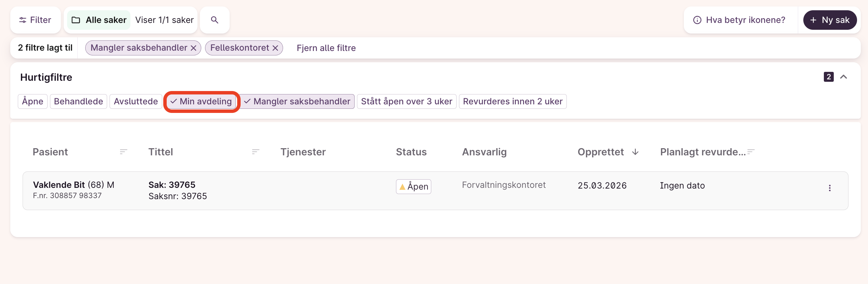Enable the Åpne quick filter
The height and width of the screenshot is (284, 868).
[x=33, y=102]
